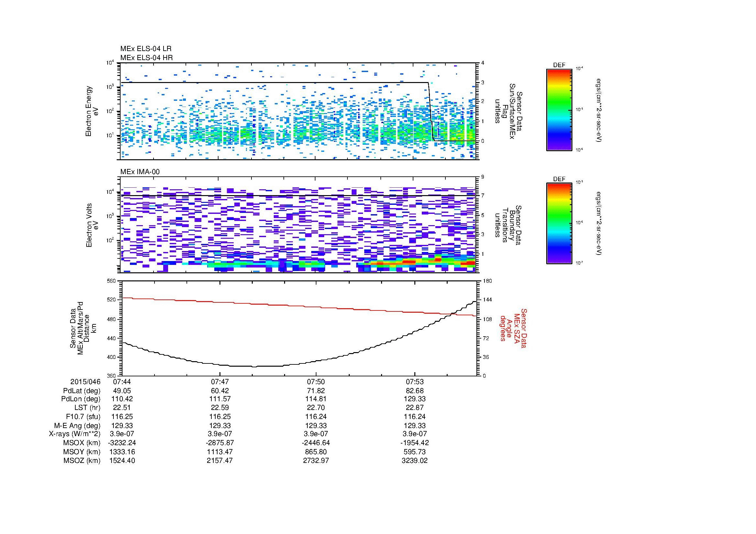The image size is (756, 534).
Task: Click the top color bar units label
Action: click(x=599, y=110)
